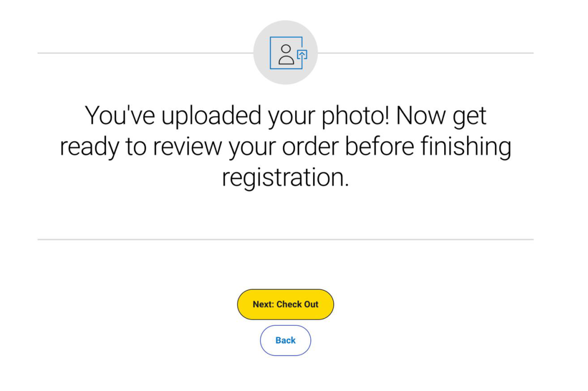Click the word "photo!" in heading
The height and width of the screenshot is (391, 588).
(x=355, y=115)
